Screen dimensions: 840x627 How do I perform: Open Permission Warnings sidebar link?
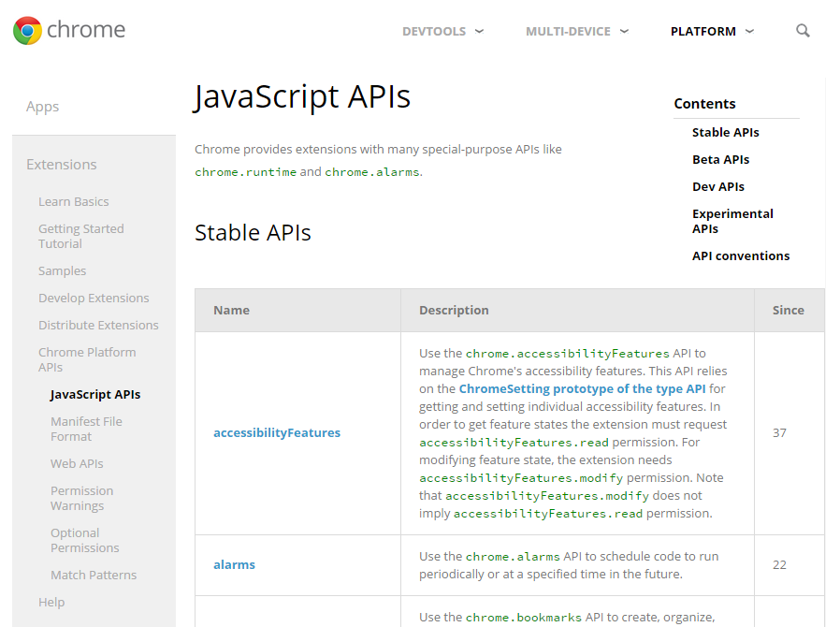81,498
